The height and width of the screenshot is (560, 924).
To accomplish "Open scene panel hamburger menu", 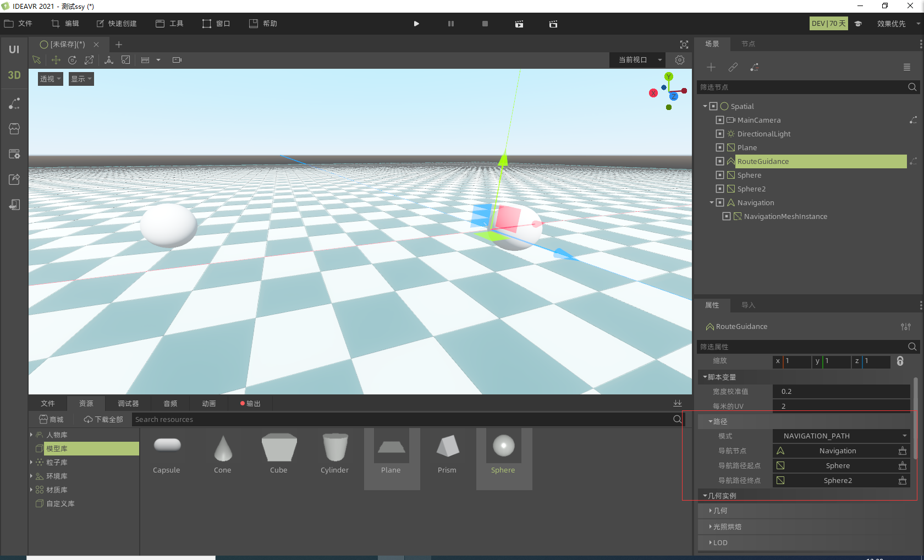I will [907, 67].
